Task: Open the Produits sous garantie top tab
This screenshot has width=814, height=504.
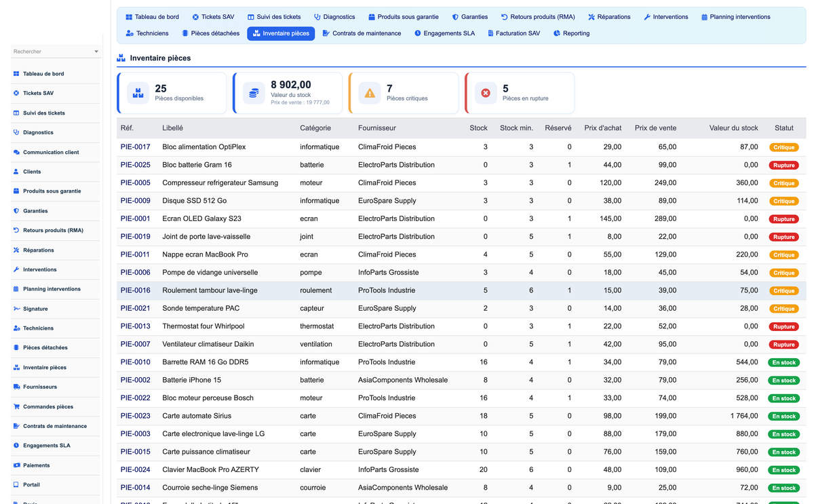Action: [x=404, y=17]
